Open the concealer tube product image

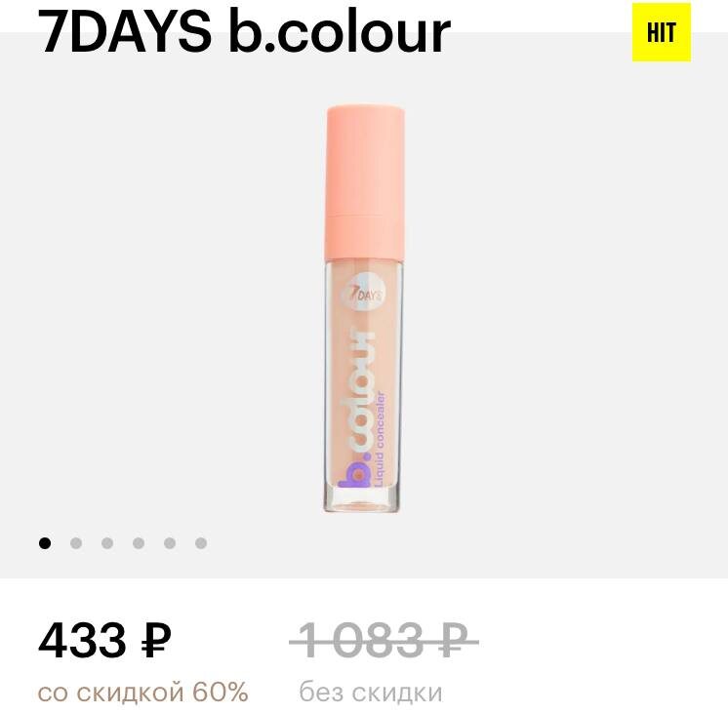(x=364, y=308)
